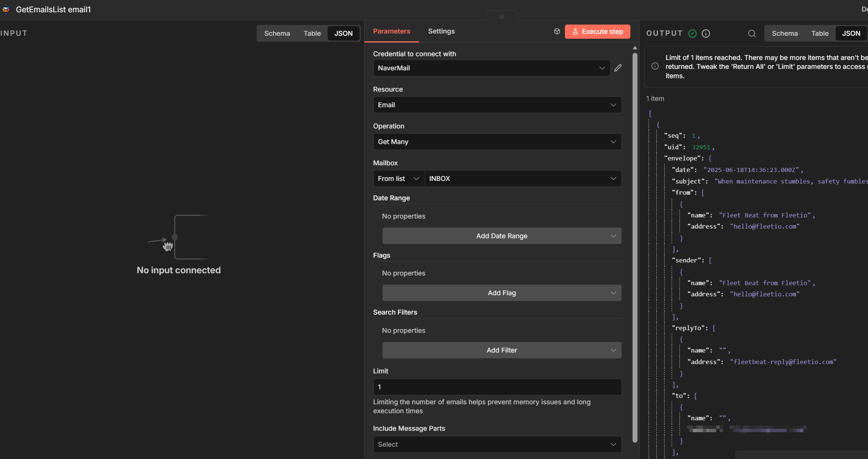Click the parameters panel vertical scrollbar
This screenshot has height=459, width=868.
[x=635, y=246]
